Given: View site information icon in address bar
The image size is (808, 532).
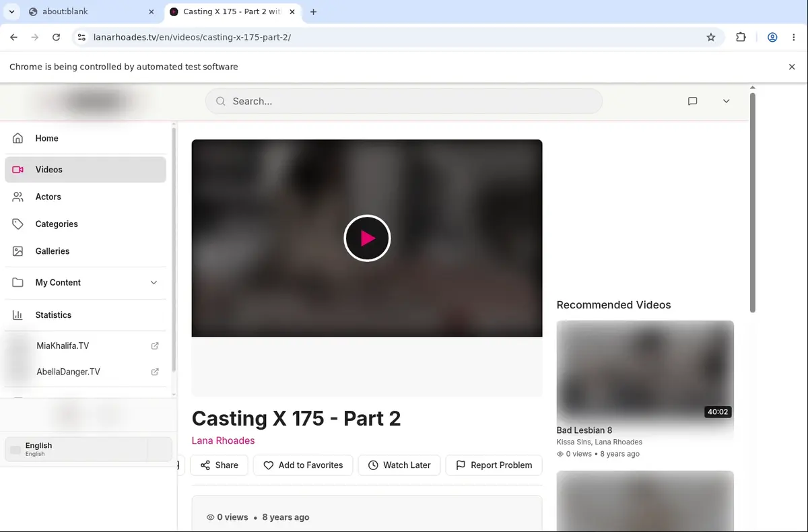Looking at the screenshot, I should click(x=81, y=37).
